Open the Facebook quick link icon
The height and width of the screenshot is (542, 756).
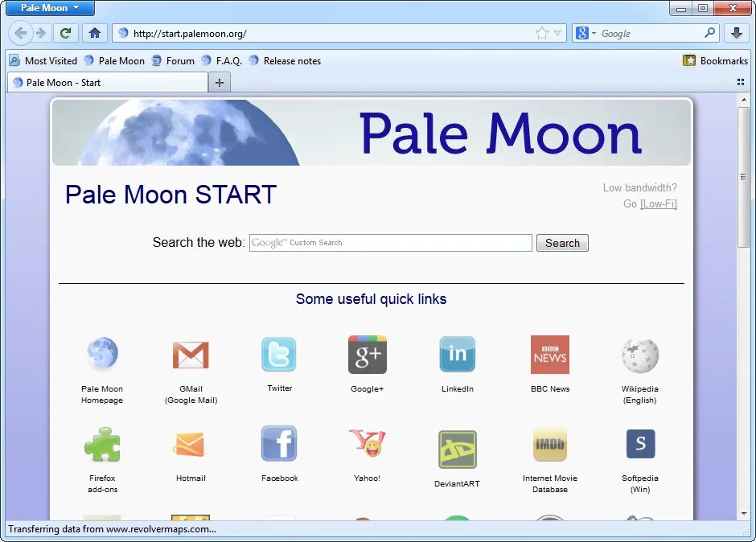279,444
